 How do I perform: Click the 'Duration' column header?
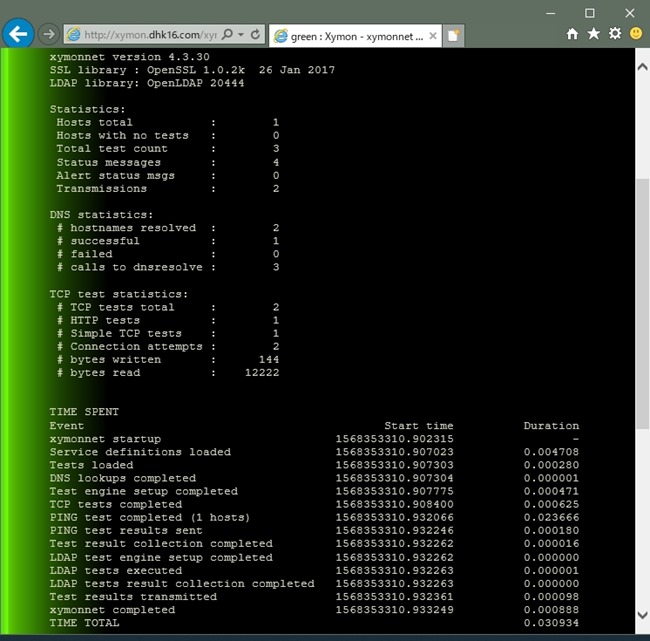551,426
